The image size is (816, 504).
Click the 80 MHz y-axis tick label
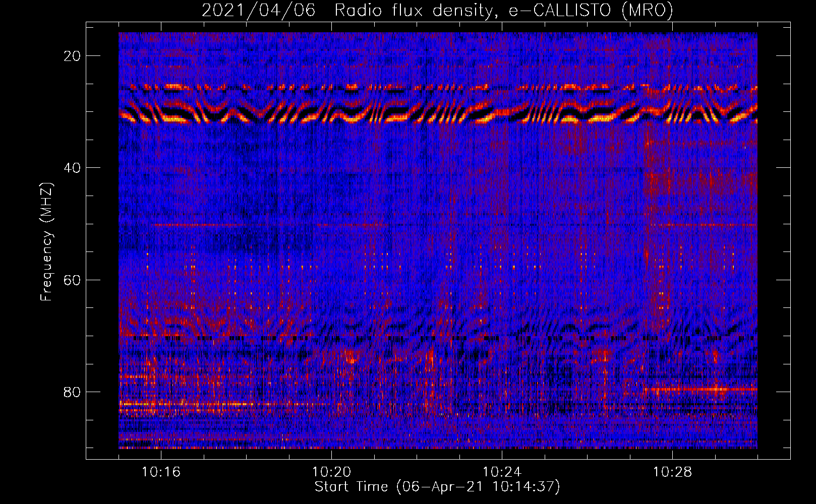[73, 392]
